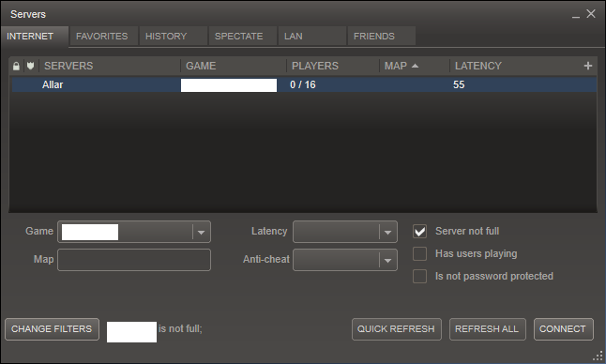Uncheck Server not full

(419, 232)
